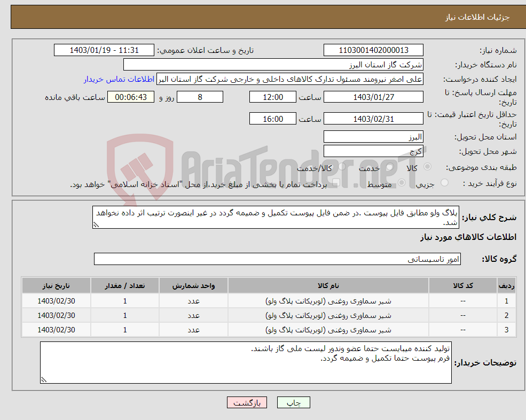Click the resize handle of buyer notes box
This screenshot has width=526, height=420.
[44, 380]
